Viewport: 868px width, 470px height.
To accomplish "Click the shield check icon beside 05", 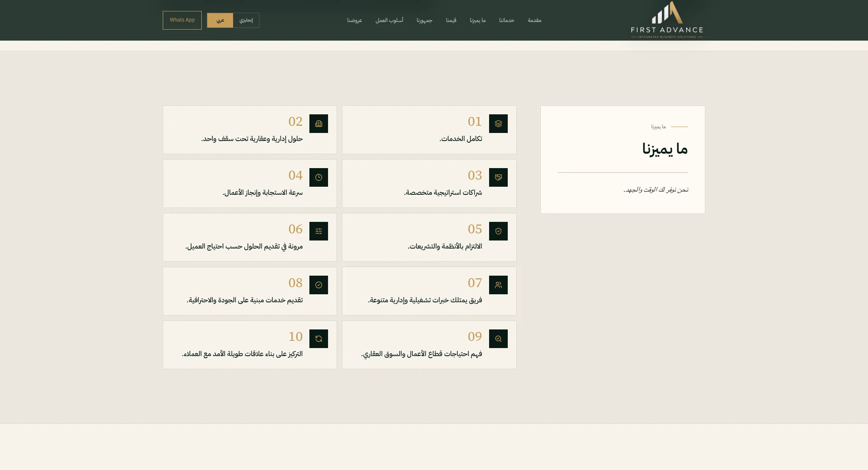I will (498, 231).
